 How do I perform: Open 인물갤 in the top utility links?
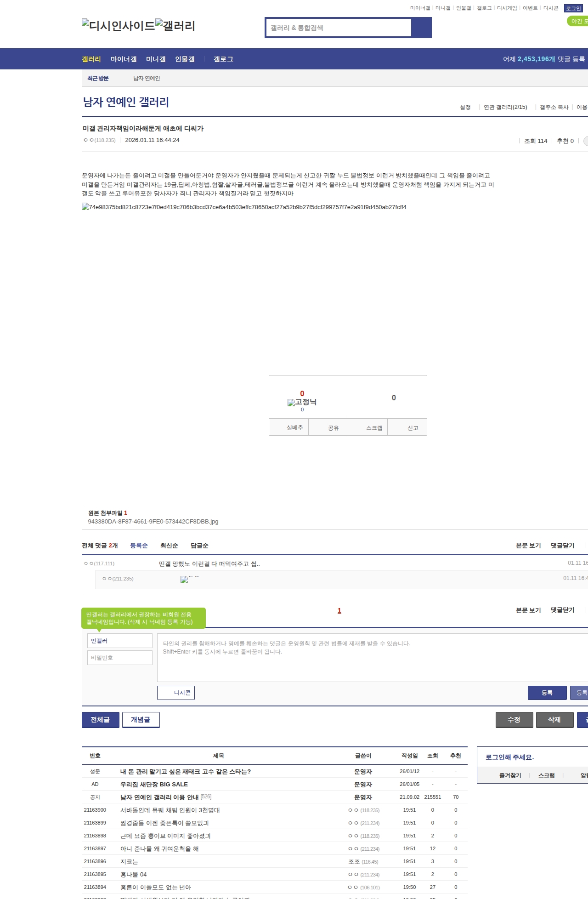464,8
